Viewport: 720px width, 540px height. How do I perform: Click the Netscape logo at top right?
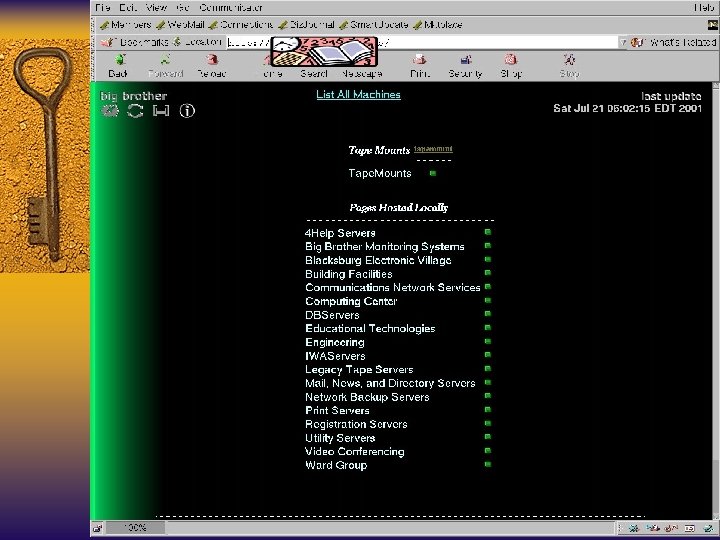tap(713, 25)
